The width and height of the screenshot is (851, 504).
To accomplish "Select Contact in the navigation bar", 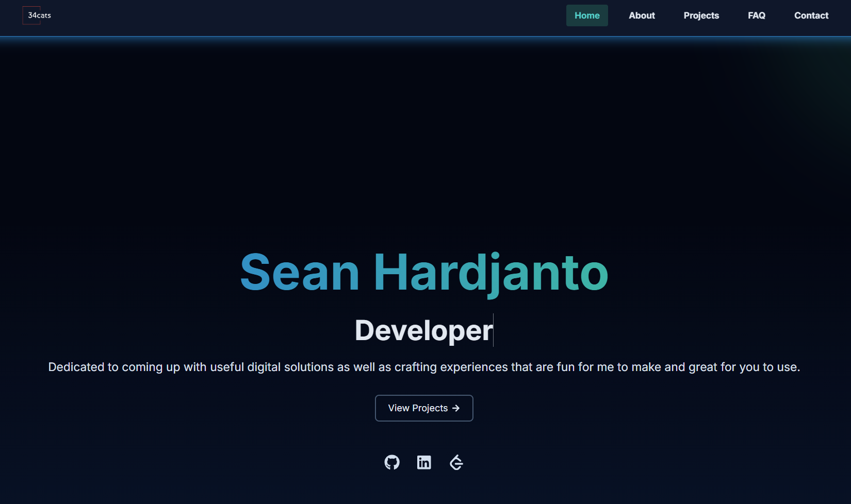I will [811, 15].
